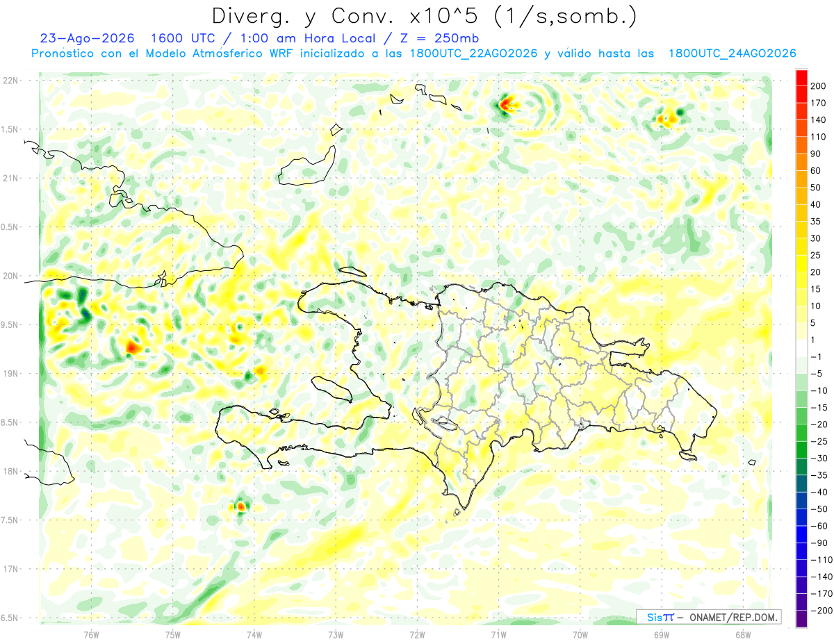Click the '110' value on the color scale
Screen dimensions: 834x644
pos(819,137)
